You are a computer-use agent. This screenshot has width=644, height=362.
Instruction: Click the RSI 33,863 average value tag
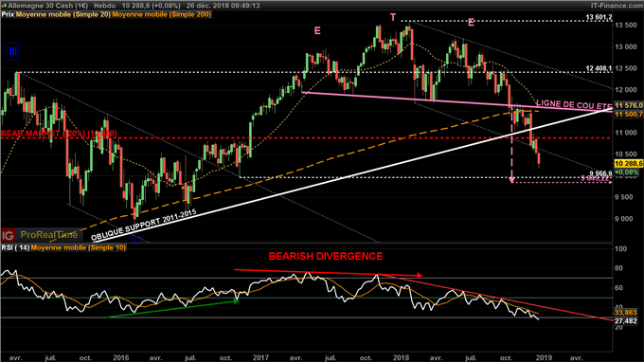coord(625,313)
